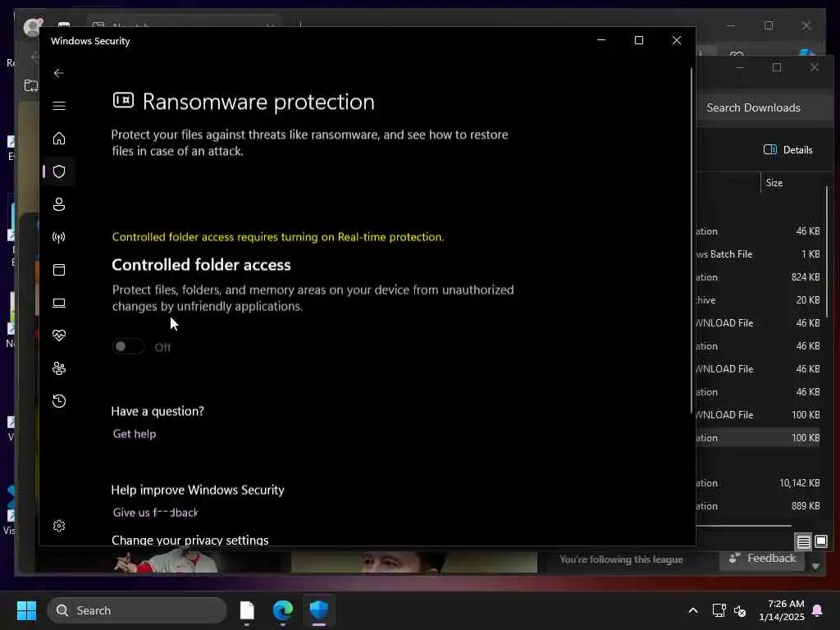Viewport: 840px width, 630px height.
Task: Select the file row sized 20 KB
Action: [758, 300]
